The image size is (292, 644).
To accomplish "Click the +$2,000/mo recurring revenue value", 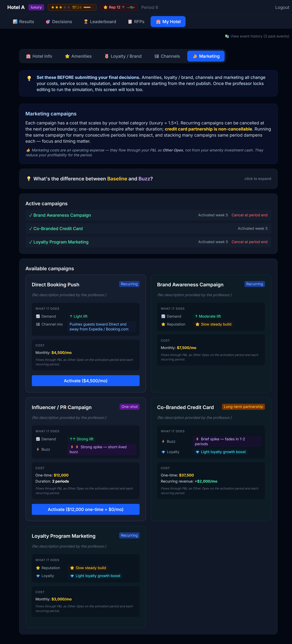I will tap(206, 481).
